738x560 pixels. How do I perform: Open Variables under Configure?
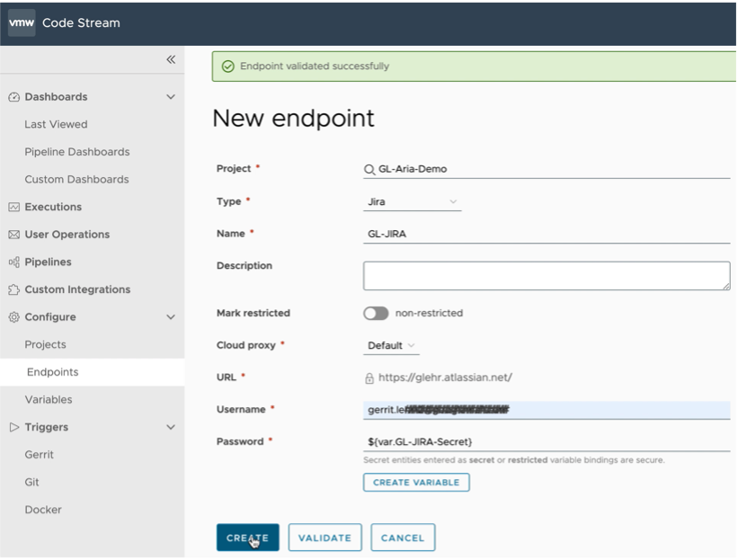click(x=49, y=399)
